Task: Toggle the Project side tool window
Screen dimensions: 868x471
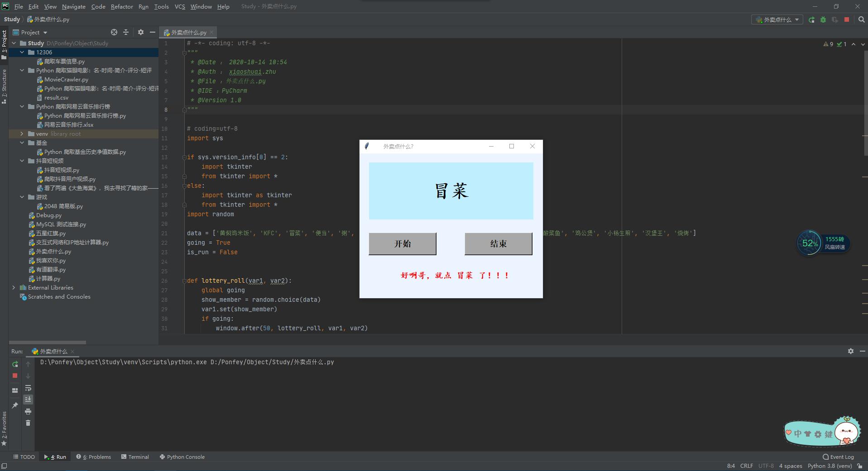Action: pos(4,44)
